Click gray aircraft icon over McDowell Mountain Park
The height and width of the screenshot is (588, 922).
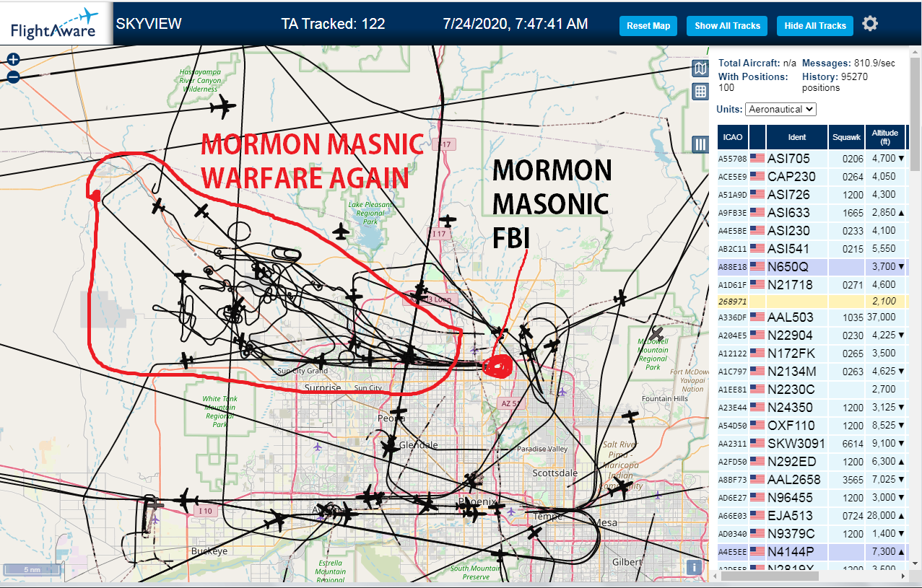[657, 333]
